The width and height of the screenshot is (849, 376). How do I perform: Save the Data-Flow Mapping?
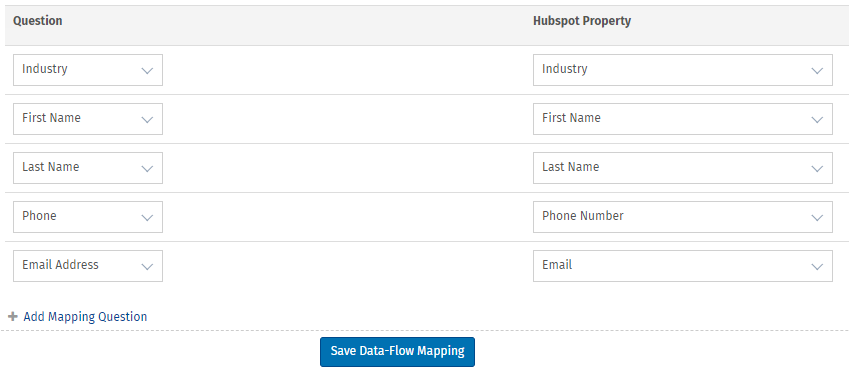tap(397, 352)
